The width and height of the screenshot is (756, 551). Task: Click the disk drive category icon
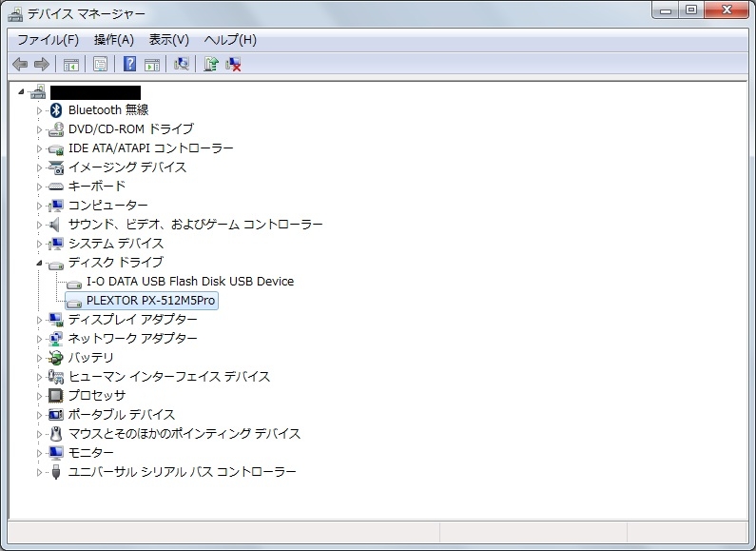[56, 264]
